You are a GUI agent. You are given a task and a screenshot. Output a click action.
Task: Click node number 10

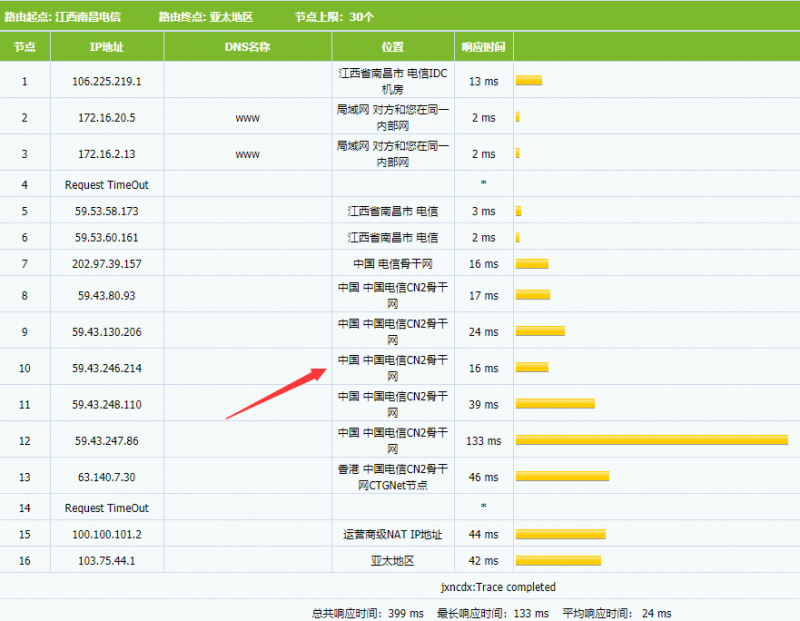24,368
